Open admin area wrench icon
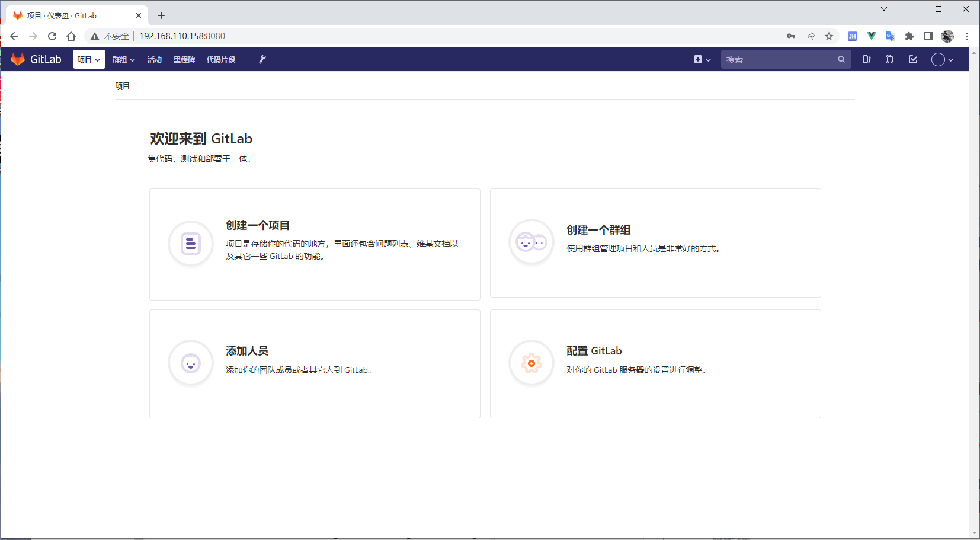The height and width of the screenshot is (540, 980). [262, 59]
